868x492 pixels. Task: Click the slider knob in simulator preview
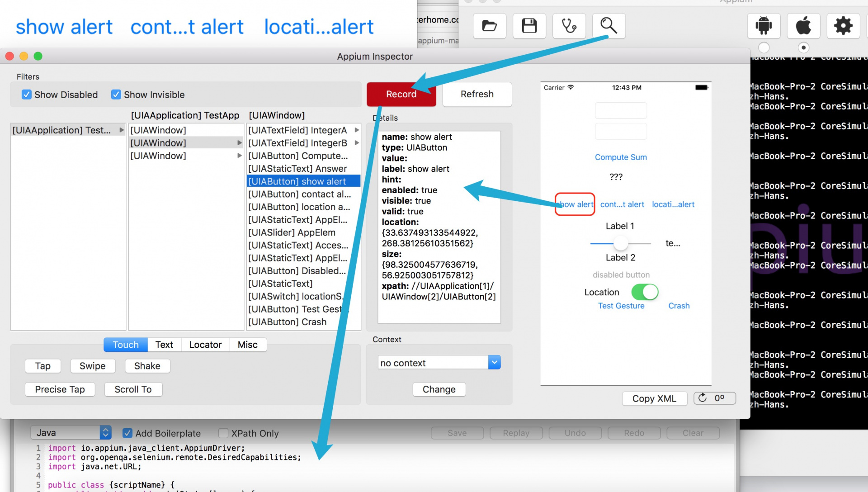point(621,243)
